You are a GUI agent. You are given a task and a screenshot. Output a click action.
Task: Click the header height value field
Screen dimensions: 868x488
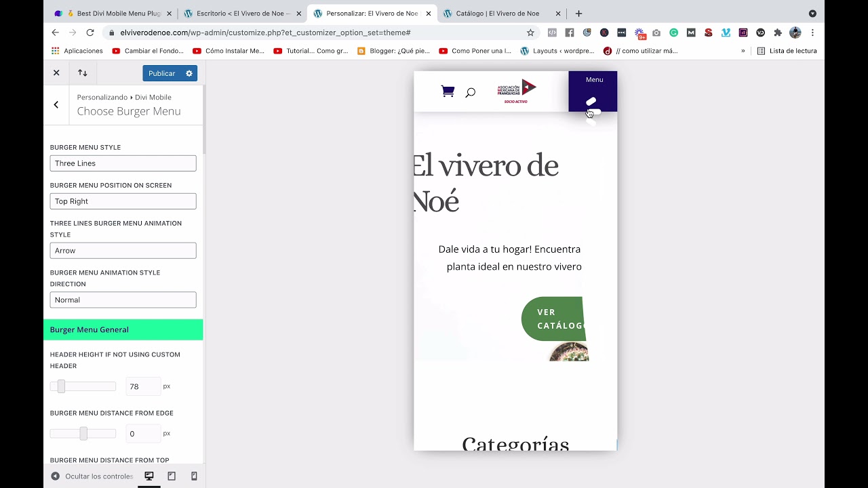coord(142,386)
